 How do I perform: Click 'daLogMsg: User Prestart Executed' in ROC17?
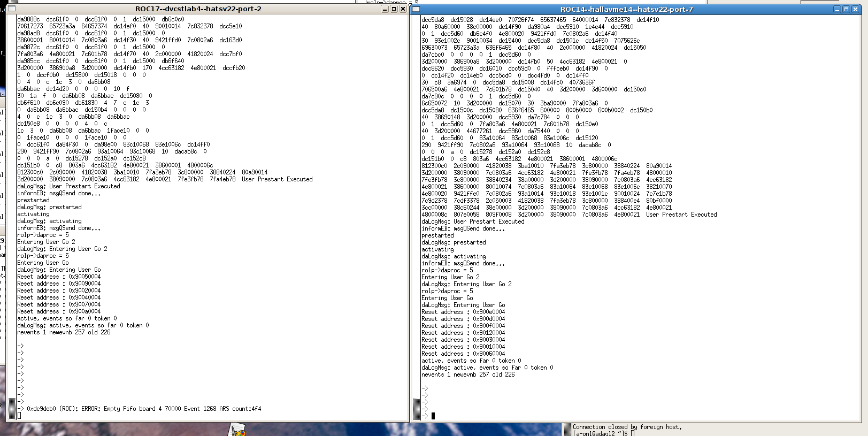(68, 186)
